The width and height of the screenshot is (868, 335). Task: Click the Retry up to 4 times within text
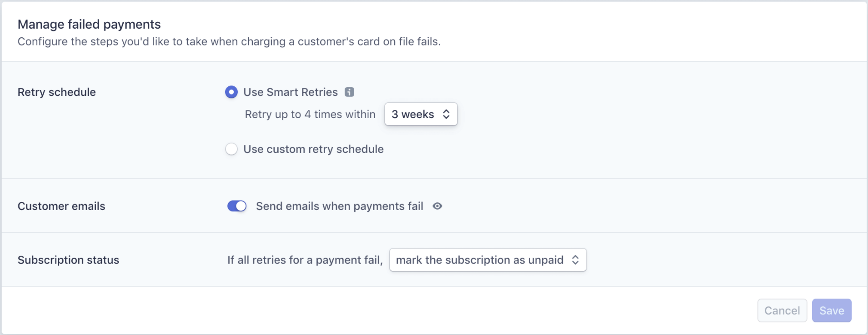pyautogui.click(x=310, y=114)
